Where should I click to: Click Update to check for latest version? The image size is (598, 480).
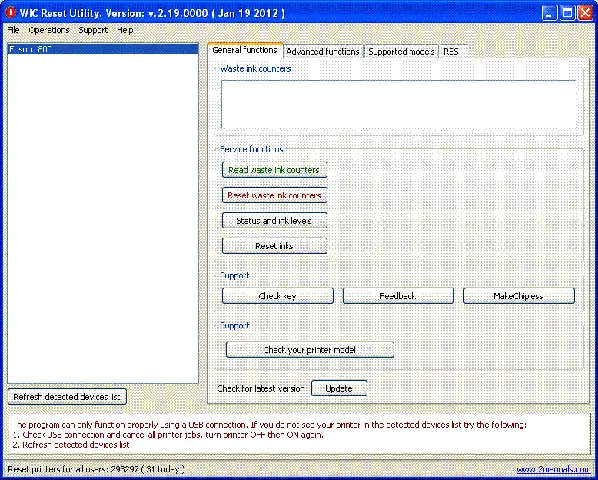click(339, 388)
